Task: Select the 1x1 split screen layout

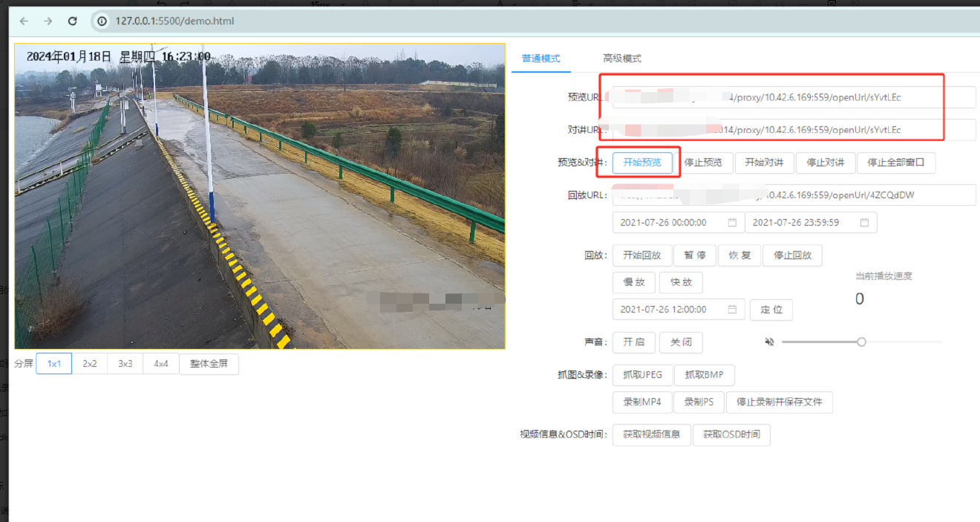Action: 54,364
